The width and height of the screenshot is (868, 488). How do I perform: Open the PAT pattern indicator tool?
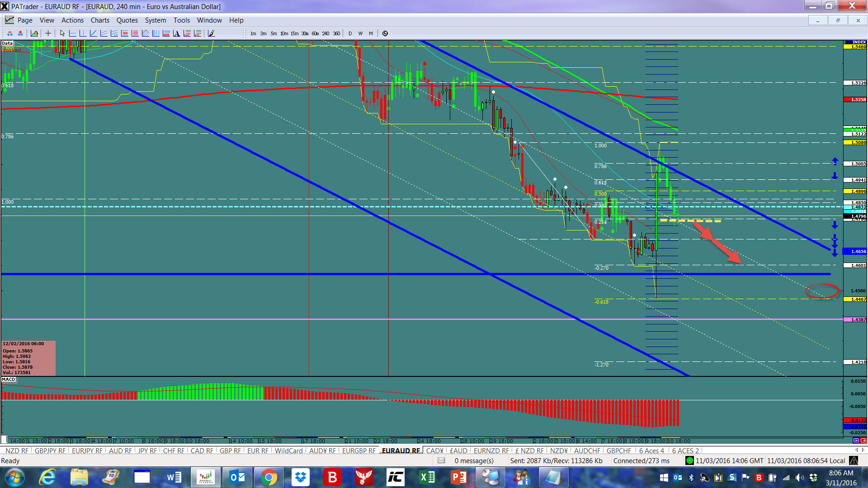point(187,33)
